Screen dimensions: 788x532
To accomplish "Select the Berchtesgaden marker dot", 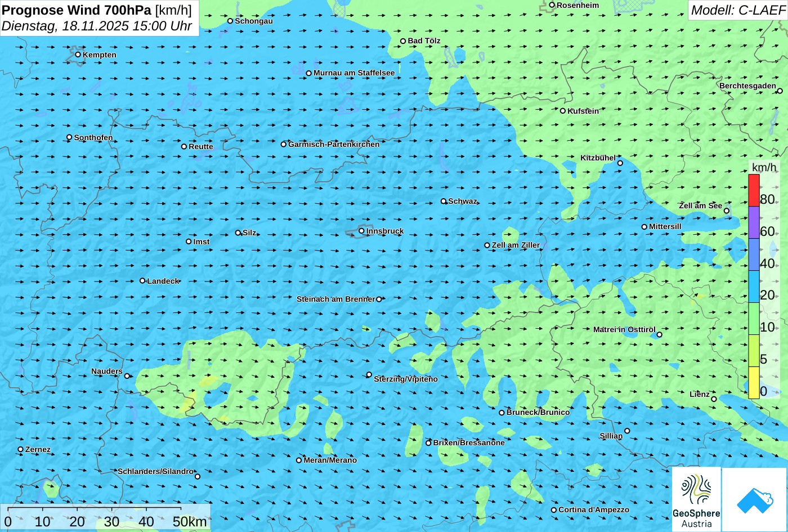I will (780, 91).
